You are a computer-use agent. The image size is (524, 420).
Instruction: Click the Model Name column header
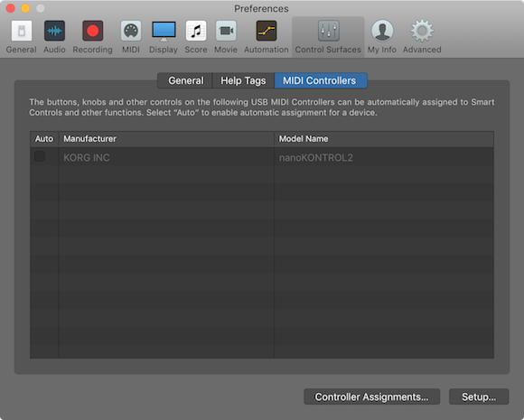pos(384,139)
